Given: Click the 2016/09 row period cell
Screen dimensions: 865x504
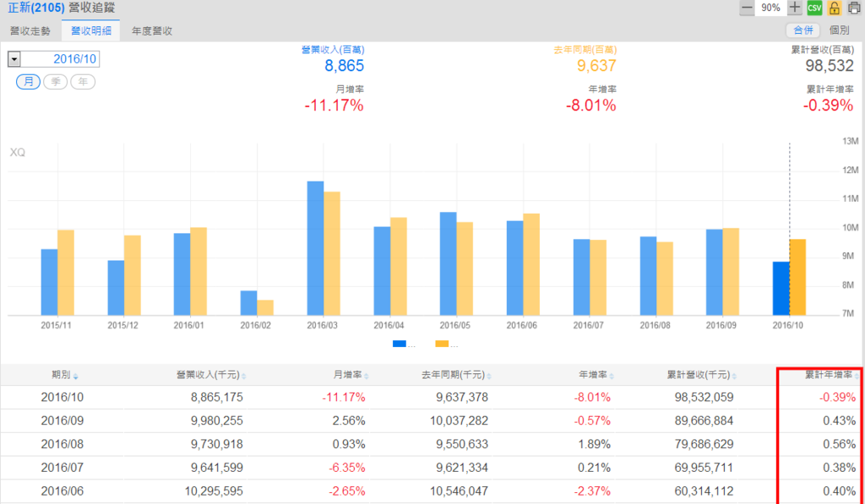Looking at the screenshot, I should tap(62, 420).
